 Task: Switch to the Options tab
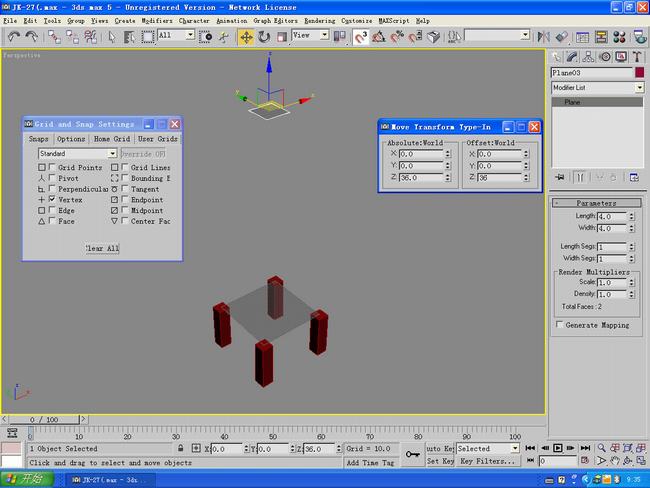(x=71, y=139)
